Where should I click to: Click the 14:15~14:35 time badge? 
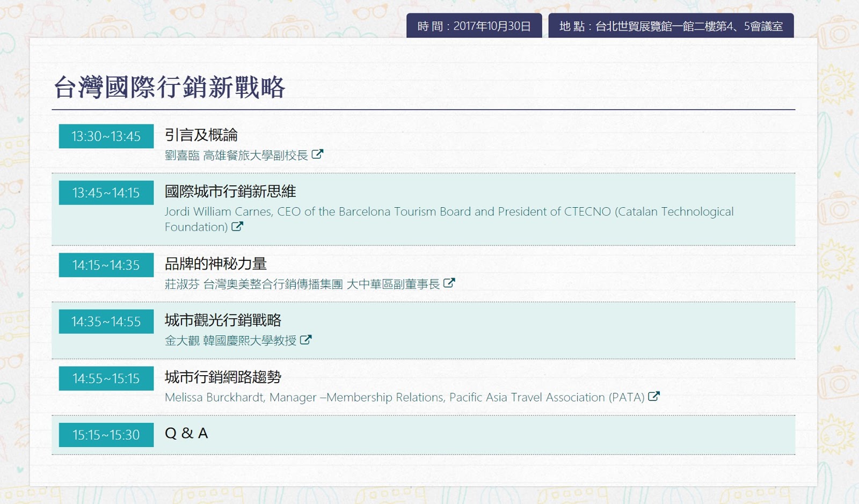coord(106,265)
